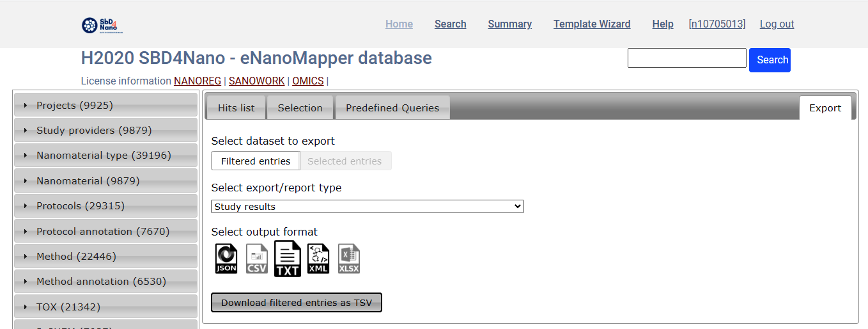This screenshot has height=329, width=868.
Task: Expand the Nanomaterial type (39196) facet
Action: click(x=105, y=156)
